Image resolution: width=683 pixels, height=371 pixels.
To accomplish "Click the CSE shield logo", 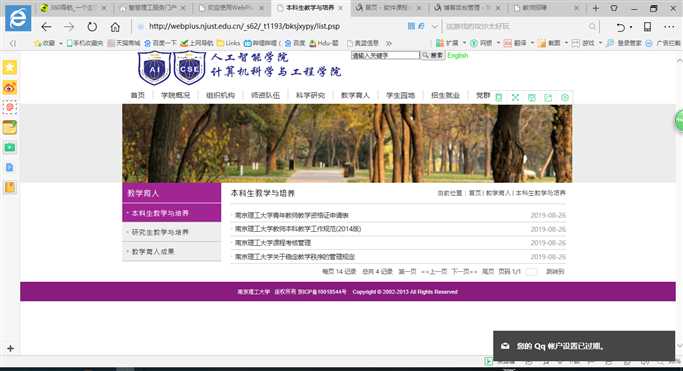I will click(x=189, y=68).
